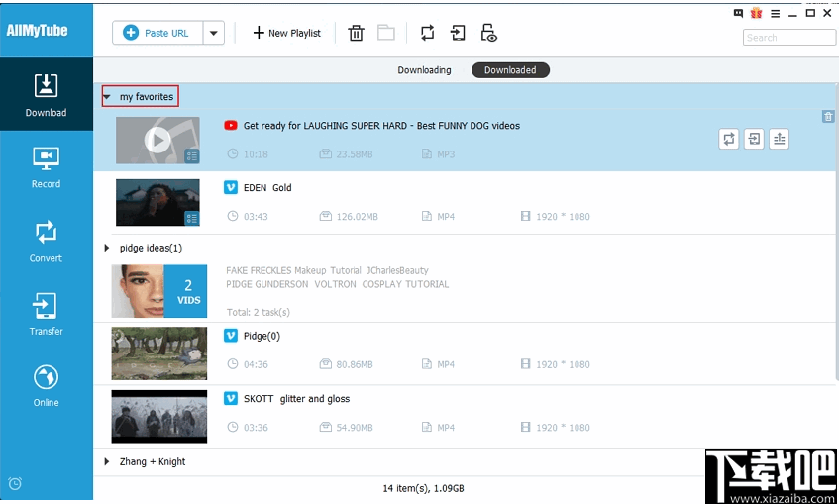Image resolution: width=839 pixels, height=504 pixels.
Task: Create a New Playlist
Action: point(287,34)
